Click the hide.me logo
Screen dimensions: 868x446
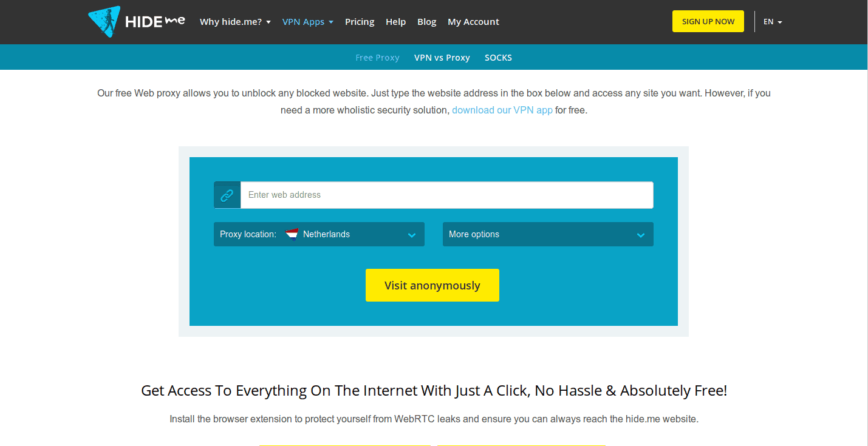[137, 22]
